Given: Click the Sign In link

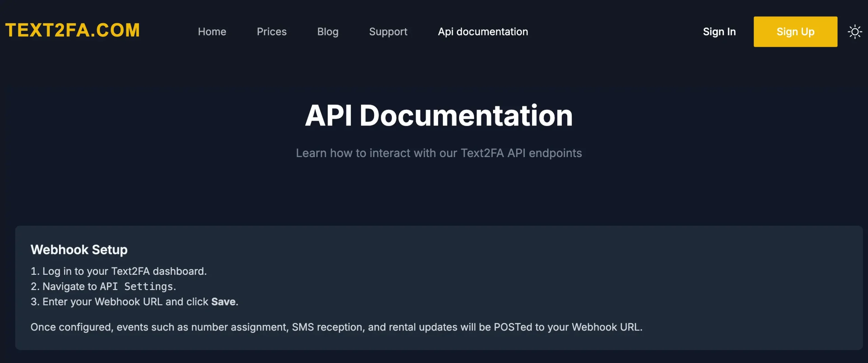Looking at the screenshot, I should click(719, 32).
